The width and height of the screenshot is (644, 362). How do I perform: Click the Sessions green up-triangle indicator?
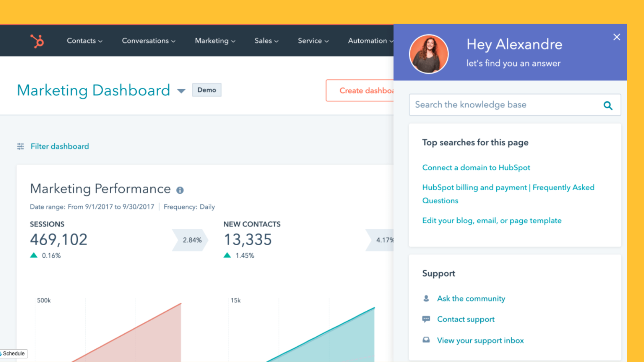pyautogui.click(x=34, y=255)
